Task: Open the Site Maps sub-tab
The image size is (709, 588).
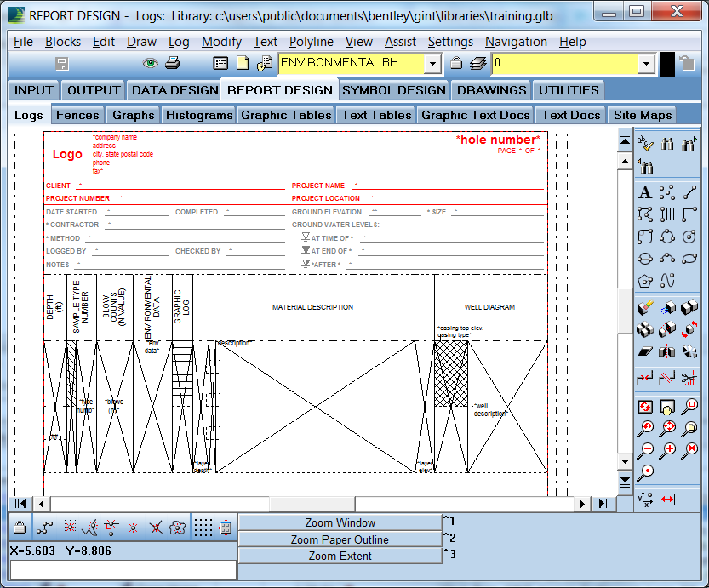Action: click(643, 115)
